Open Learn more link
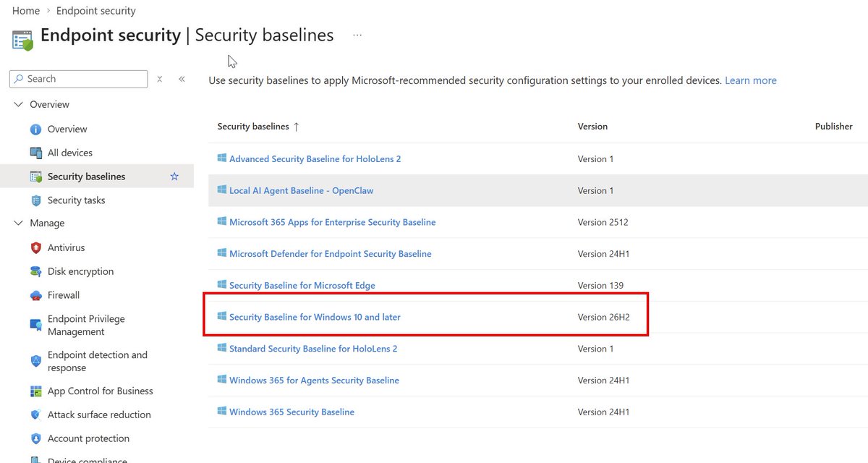Screen dimensions: 868x463 [751, 80]
